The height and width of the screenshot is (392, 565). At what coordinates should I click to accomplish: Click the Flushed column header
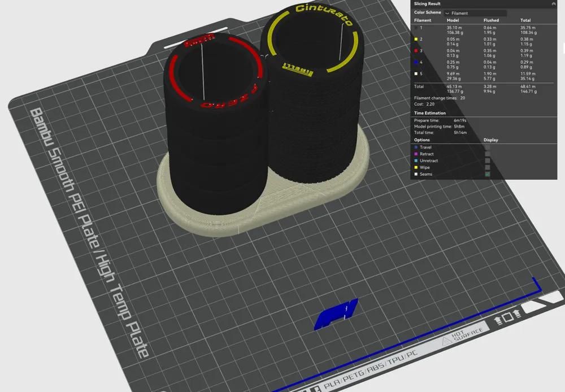click(x=491, y=20)
